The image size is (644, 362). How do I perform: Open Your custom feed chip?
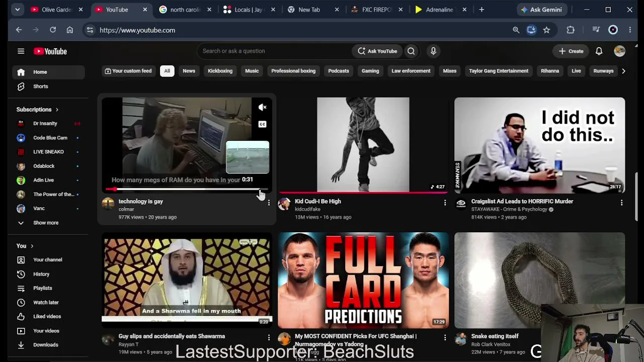128,71
